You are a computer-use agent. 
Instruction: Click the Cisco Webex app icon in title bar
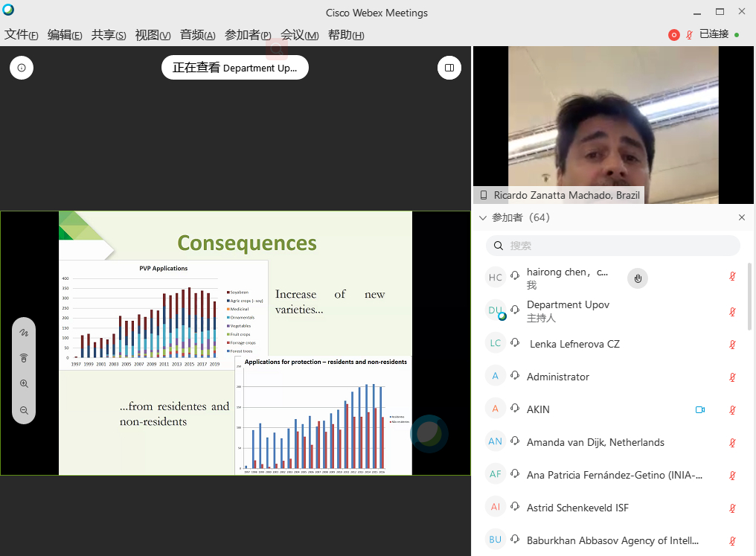coord(8,9)
